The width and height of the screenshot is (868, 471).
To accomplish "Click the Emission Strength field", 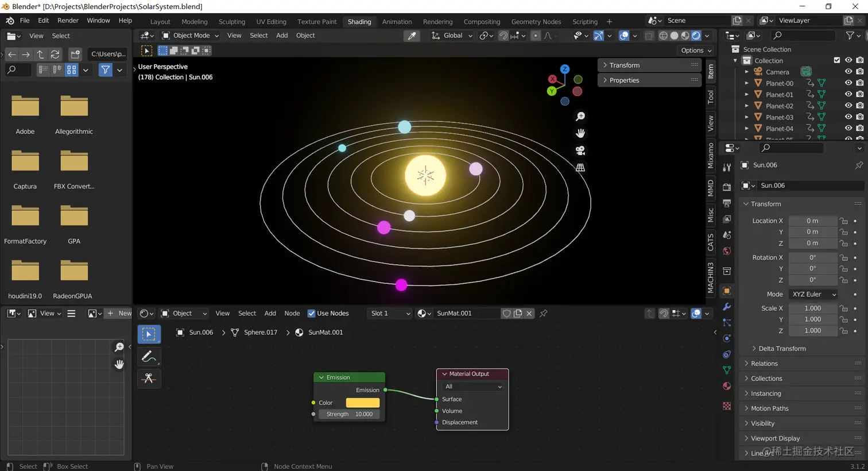I will [x=349, y=414].
